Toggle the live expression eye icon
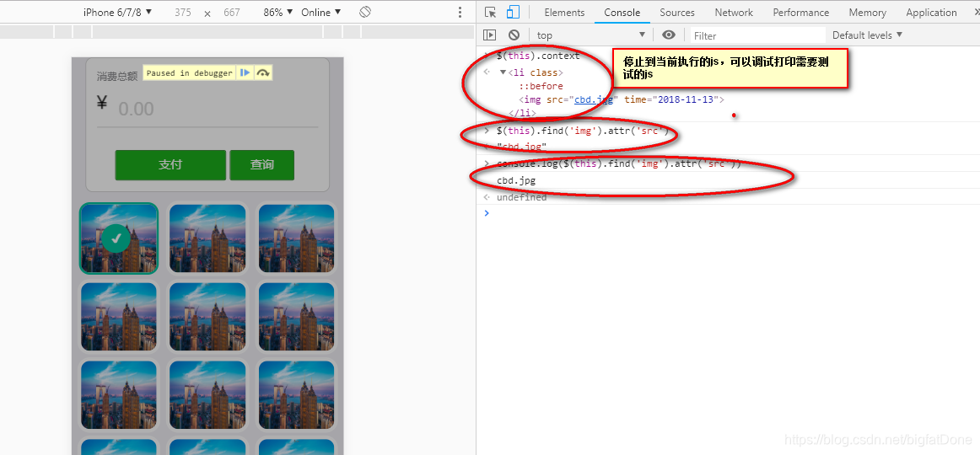Image resolution: width=980 pixels, height=455 pixels. (x=669, y=35)
